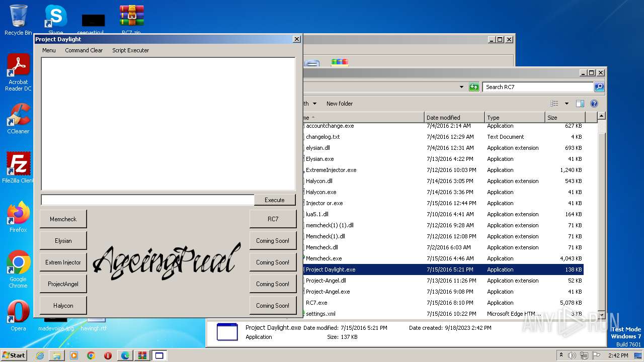Open WinRAR taskbar icon

point(141,355)
